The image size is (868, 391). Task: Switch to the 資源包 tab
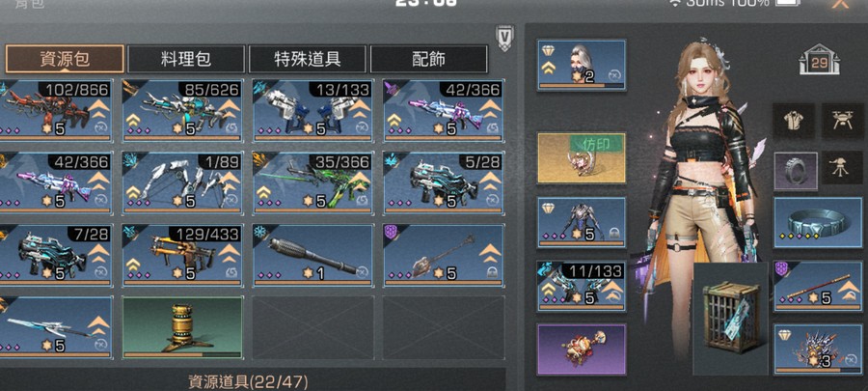pyautogui.click(x=65, y=59)
